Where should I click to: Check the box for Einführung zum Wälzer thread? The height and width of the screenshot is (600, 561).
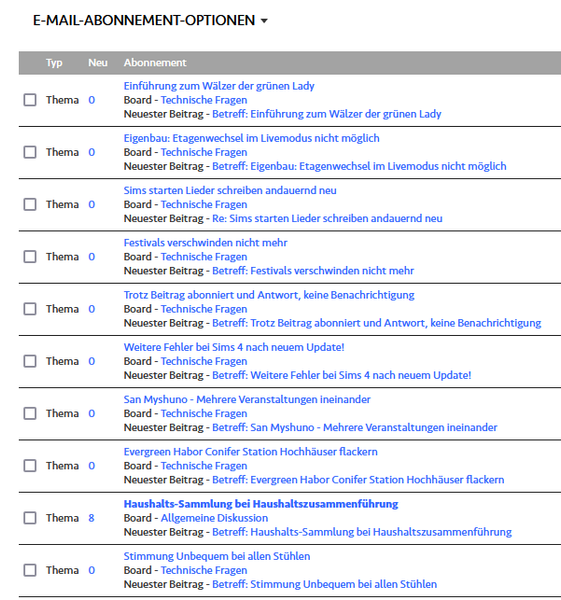30,100
